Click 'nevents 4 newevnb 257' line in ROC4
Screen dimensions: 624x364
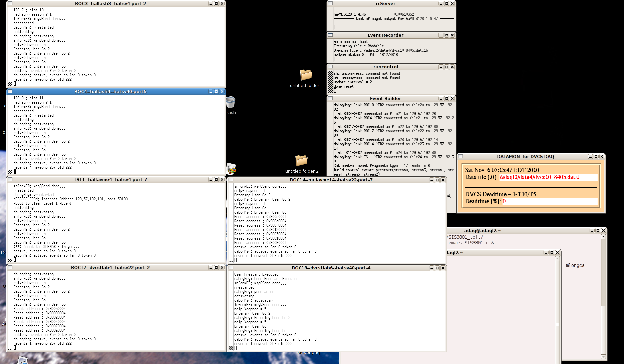[42, 167]
